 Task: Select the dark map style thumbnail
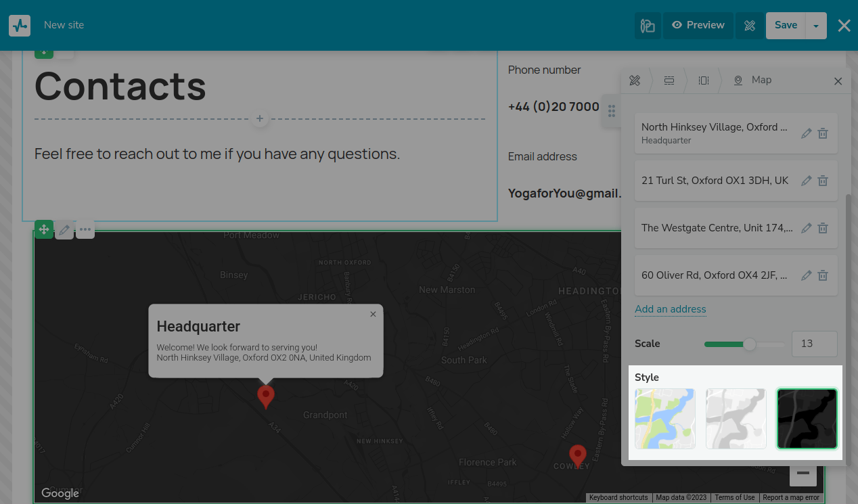tap(807, 419)
